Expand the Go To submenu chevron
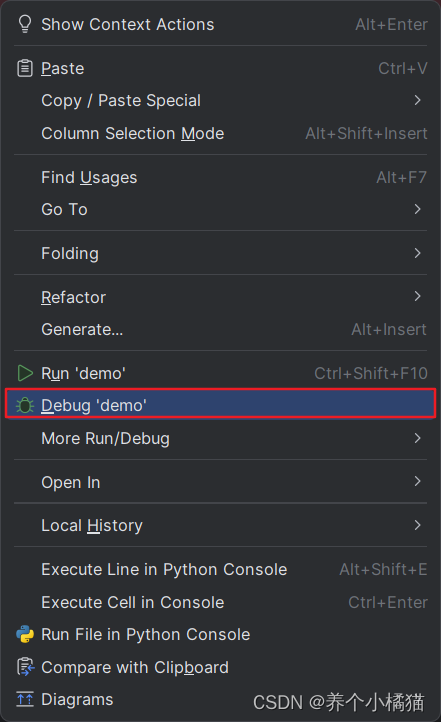441x722 pixels. pyautogui.click(x=417, y=209)
